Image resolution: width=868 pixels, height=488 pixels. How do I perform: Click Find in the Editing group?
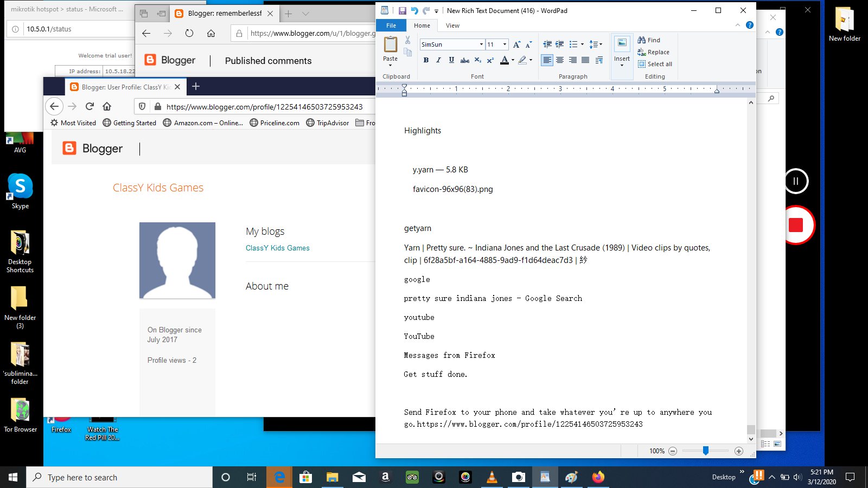pyautogui.click(x=649, y=40)
